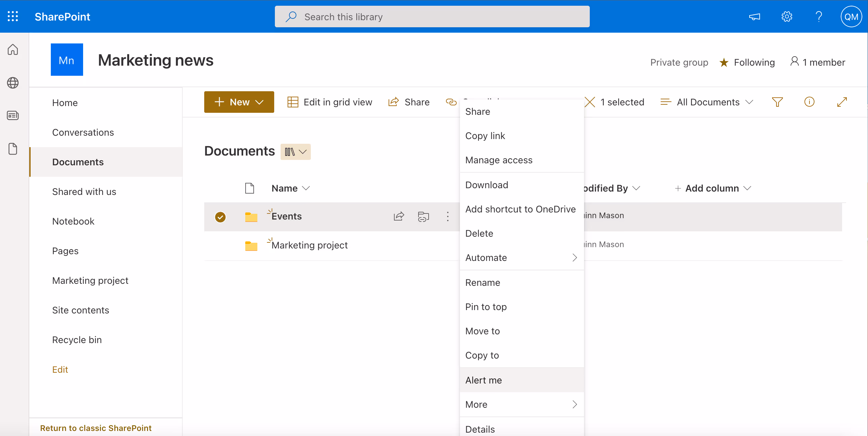Viewport: 868px width, 436px height.
Task: Open the app launcher waffle icon
Action: 13,16
